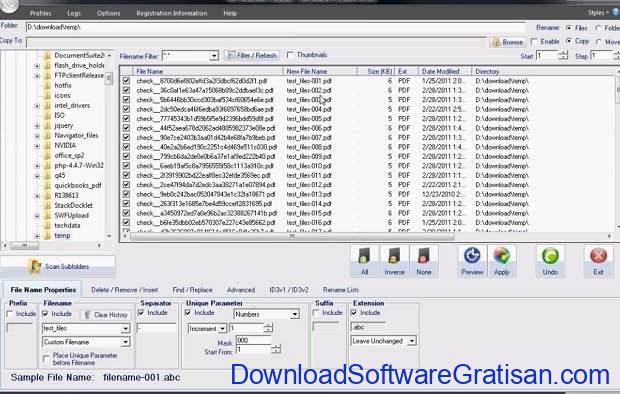Open the Profiles menu

[x=41, y=13]
